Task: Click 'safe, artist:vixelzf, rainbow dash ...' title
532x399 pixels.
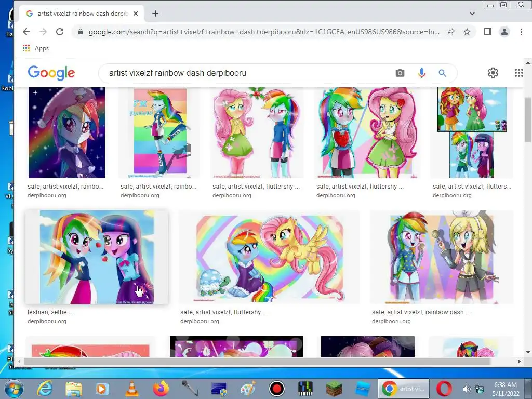Action: 421,312
